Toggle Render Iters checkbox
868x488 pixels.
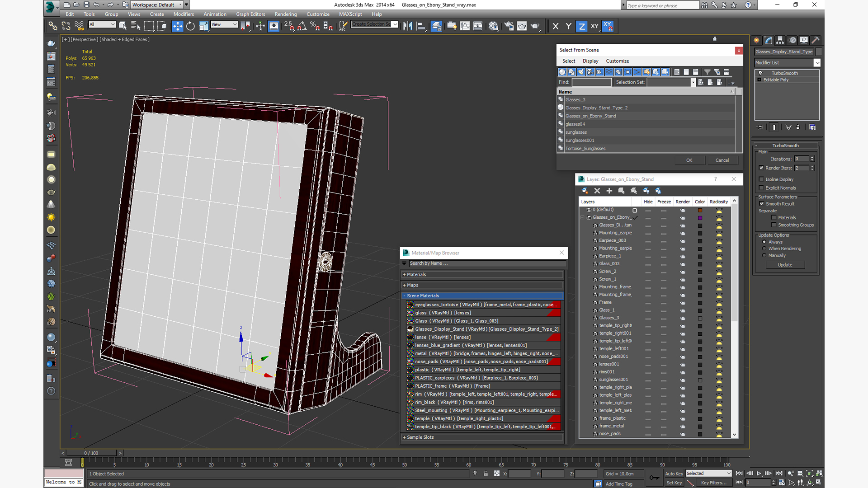[x=761, y=168]
